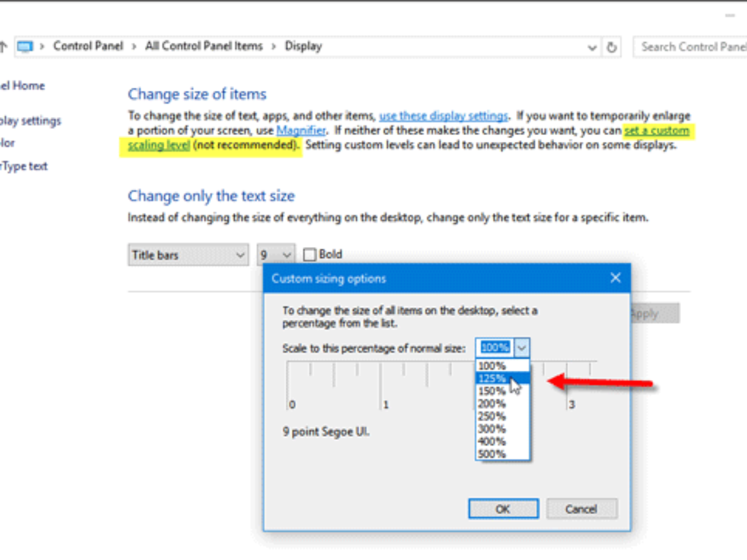Click the Up arrow navigation icon
Viewport: 747px width, 560px height.
[x=2, y=46]
